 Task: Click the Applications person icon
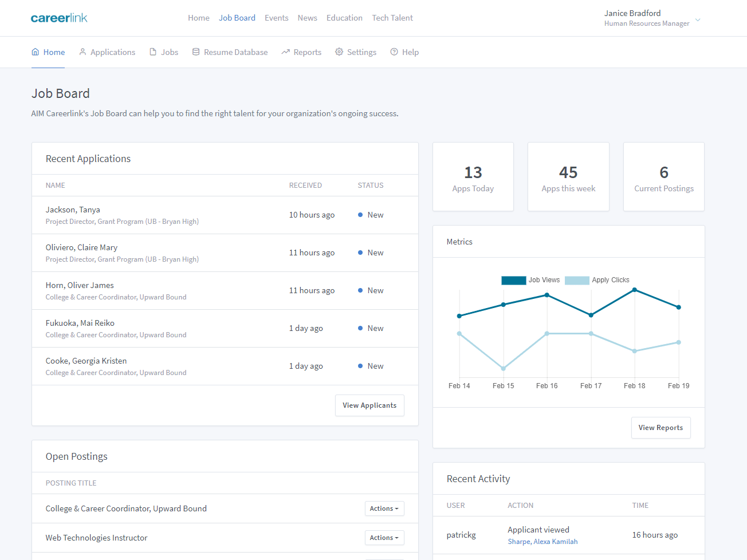(x=82, y=52)
